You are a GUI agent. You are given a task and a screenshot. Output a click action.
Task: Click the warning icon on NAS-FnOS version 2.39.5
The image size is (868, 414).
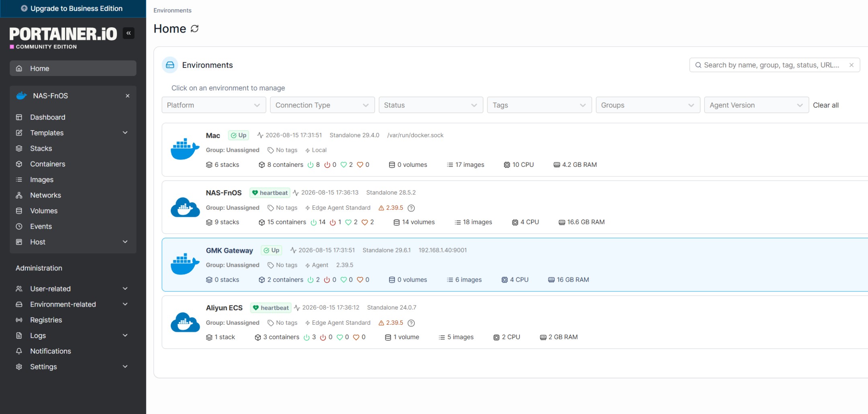click(x=381, y=208)
